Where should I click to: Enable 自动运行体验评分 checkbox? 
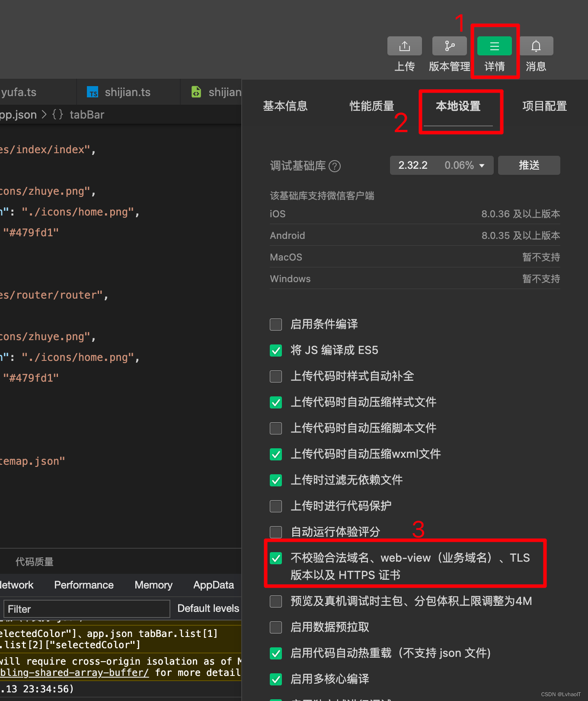(x=276, y=532)
